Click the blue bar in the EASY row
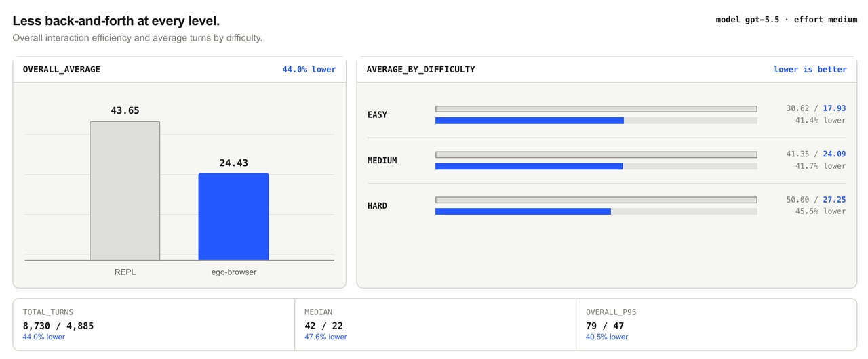868x359 pixels. point(530,121)
